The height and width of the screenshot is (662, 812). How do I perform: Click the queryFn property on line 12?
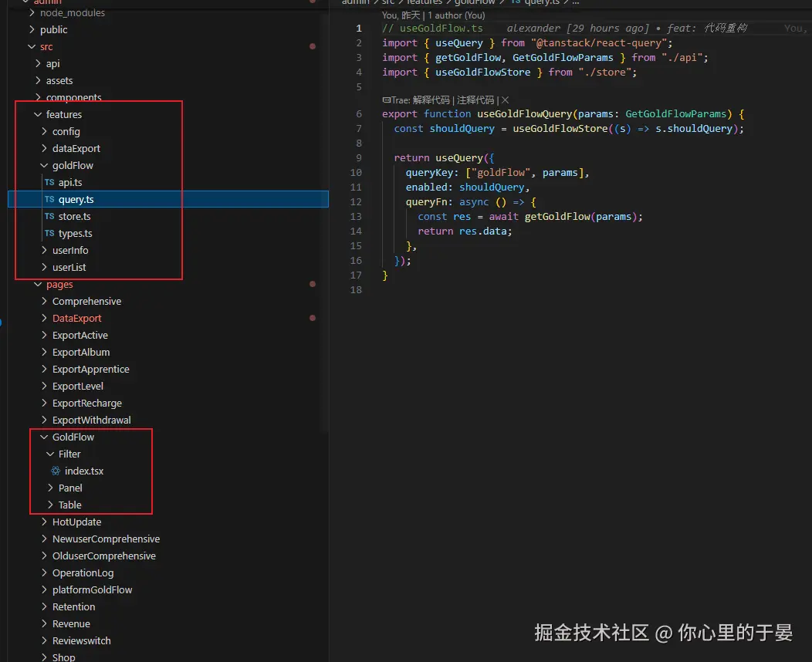[x=426, y=202]
